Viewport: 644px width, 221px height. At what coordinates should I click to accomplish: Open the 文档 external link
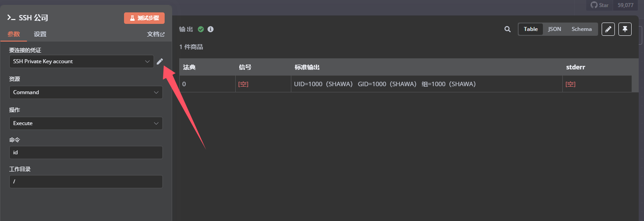click(155, 34)
